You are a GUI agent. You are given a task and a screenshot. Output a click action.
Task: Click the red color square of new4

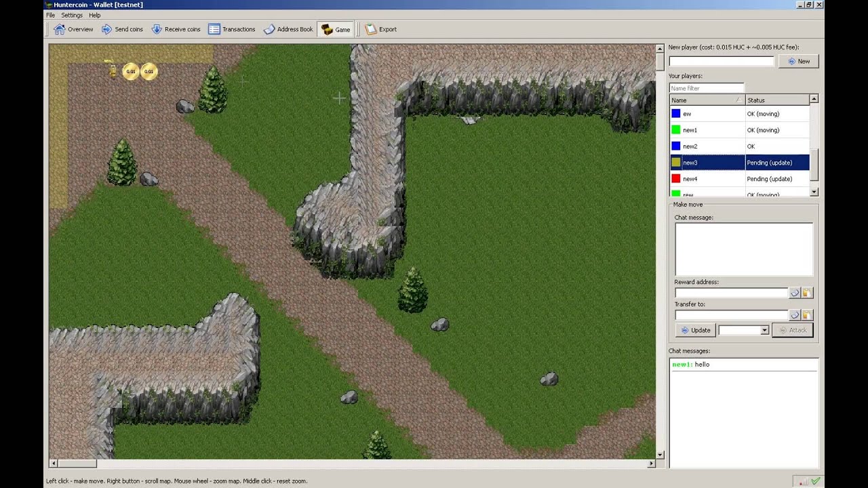coord(675,178)
